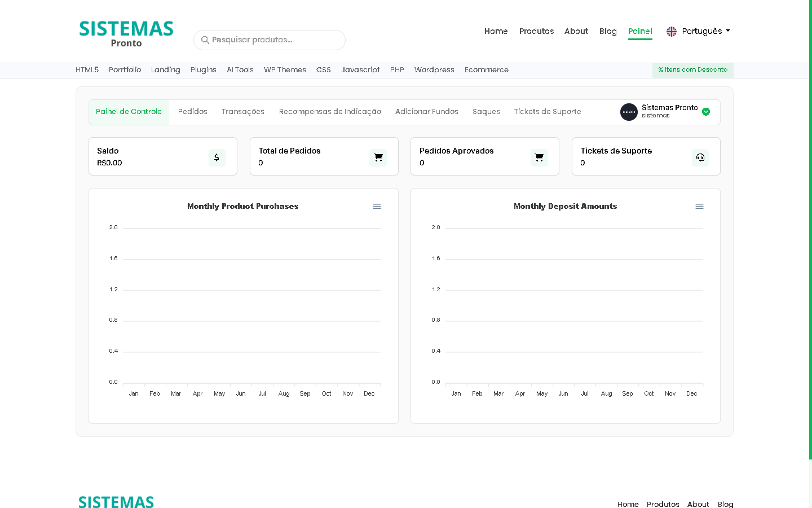812x508 pixels.
Task: Open the Adicionar Fundos tab
Action: tap(426, 112)
